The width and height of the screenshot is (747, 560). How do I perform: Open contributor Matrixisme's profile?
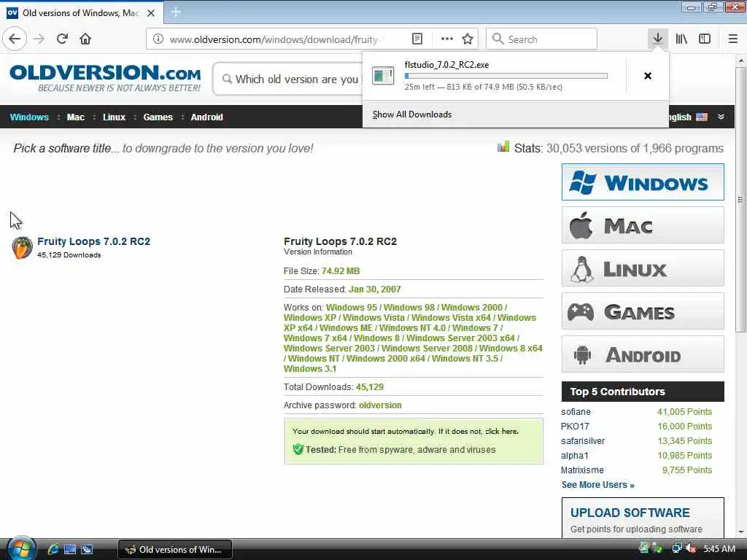(x=583, y=470)
